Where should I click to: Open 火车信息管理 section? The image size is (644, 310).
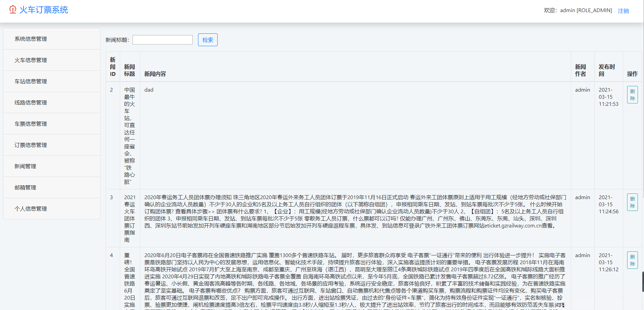pyautogui.click(x=31, y=60)
